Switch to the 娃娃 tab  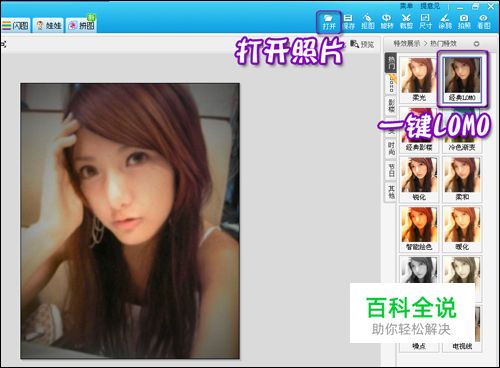coord(49,25)
